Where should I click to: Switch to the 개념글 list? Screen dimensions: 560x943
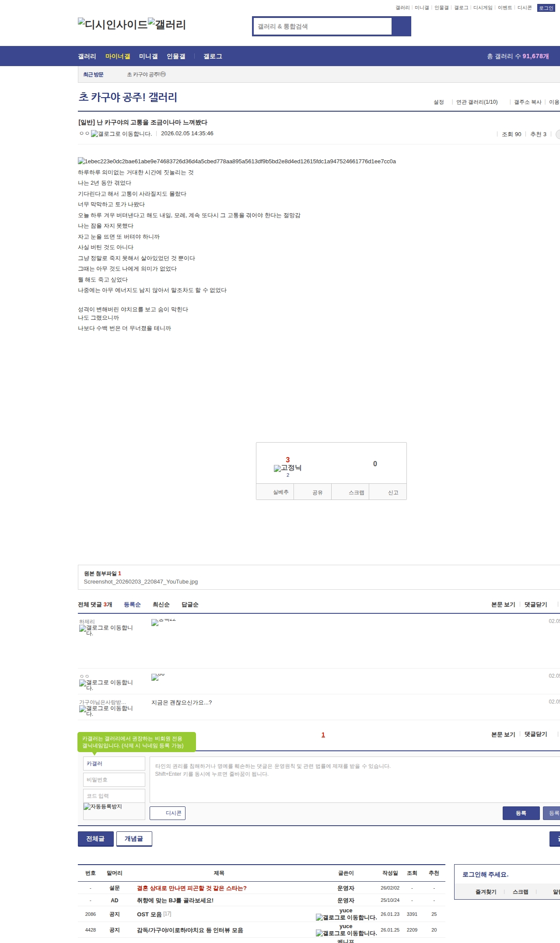(x=134, y=839)
